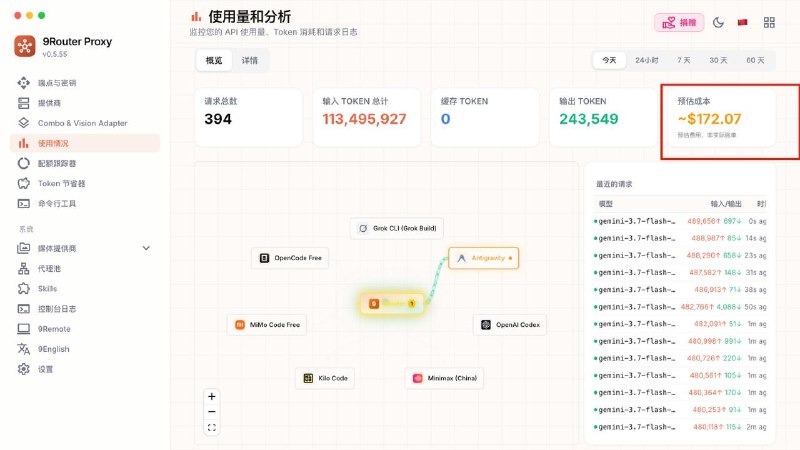Screen dimensions: 800x450
Task: Switch to the 详情 tab
Action: (249, 60)
